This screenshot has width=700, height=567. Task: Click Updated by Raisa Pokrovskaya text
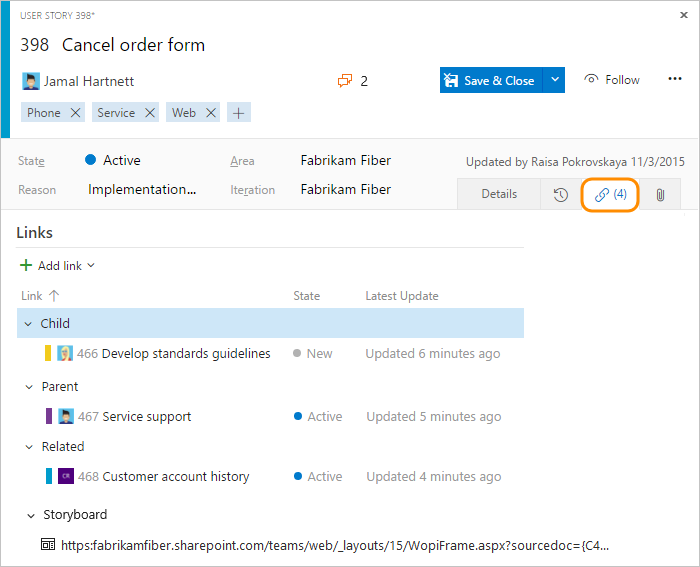pos(575,162)
